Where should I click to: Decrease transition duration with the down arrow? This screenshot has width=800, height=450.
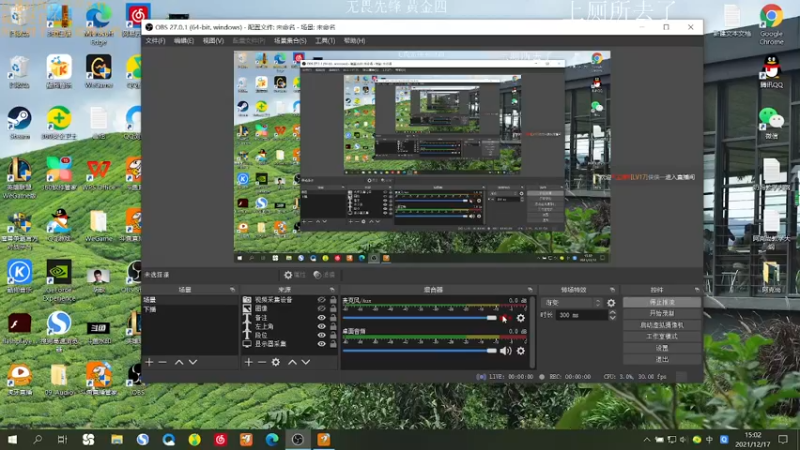[x=612, y=318]
